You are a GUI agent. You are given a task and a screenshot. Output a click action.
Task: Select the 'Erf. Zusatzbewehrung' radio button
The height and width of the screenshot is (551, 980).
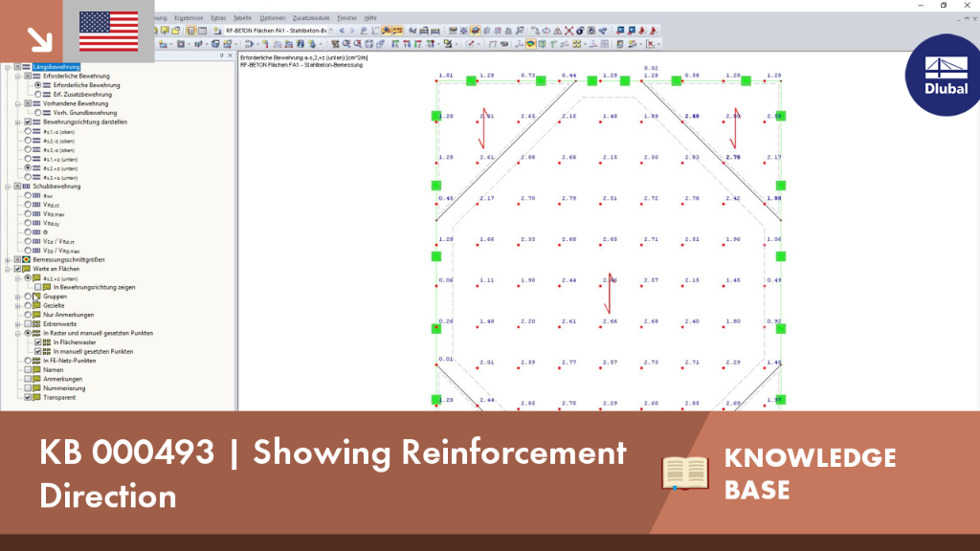coord(38,95)
